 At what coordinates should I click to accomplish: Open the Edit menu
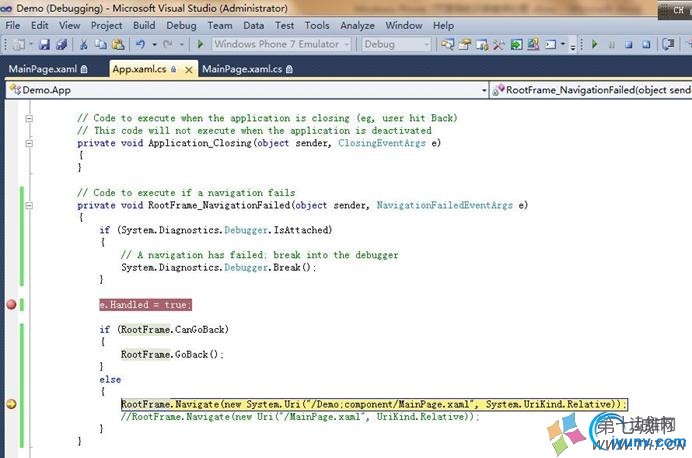(40, 26)
